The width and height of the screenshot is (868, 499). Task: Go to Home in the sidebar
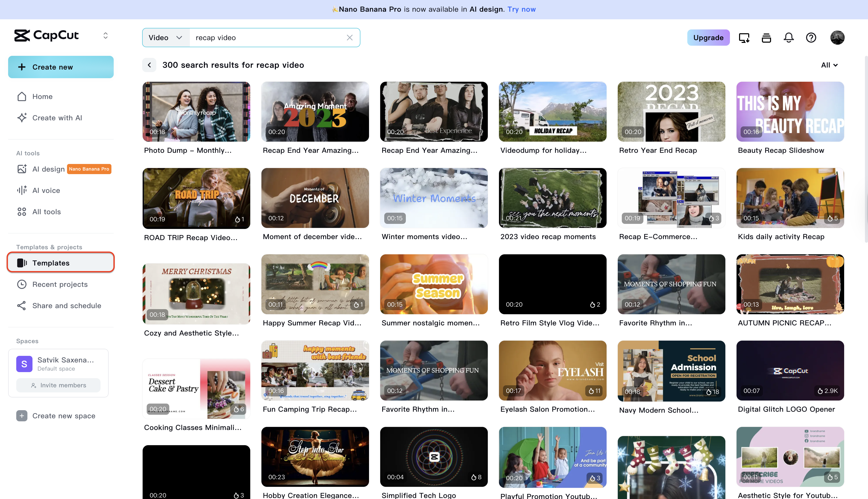click(42, 96)
